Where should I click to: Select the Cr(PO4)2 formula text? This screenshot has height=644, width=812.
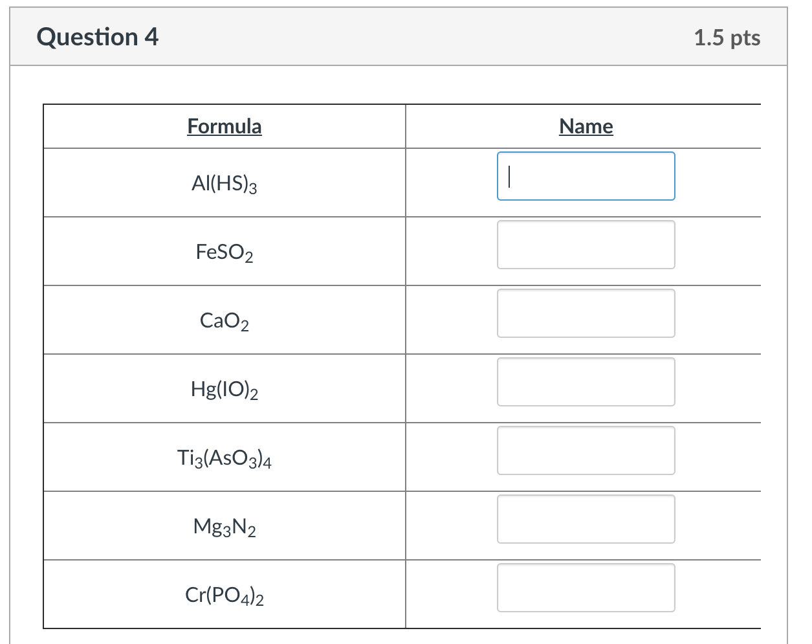click(x=224, y=594)
